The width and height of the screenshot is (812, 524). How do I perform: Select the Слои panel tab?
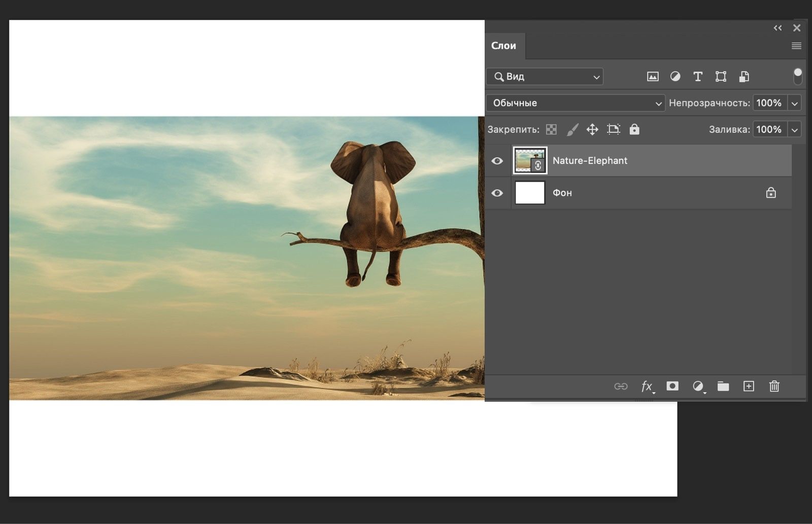pos(503,46)
